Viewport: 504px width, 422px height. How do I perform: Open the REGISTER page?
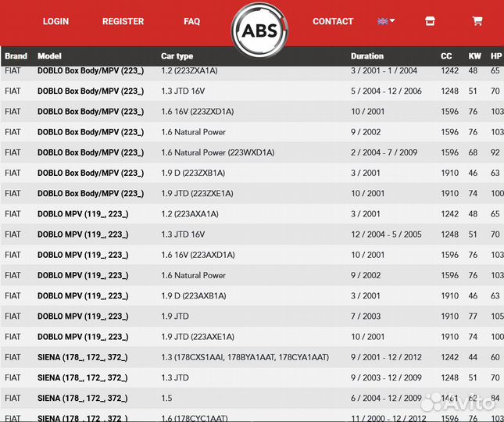pyautogui.click(x=123, y=21)
